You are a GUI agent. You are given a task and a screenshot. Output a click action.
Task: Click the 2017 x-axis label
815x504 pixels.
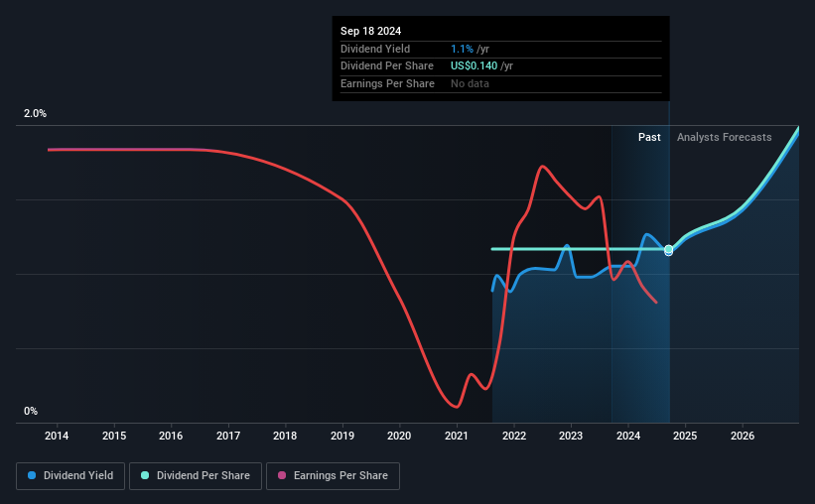(x=228, y=436)
